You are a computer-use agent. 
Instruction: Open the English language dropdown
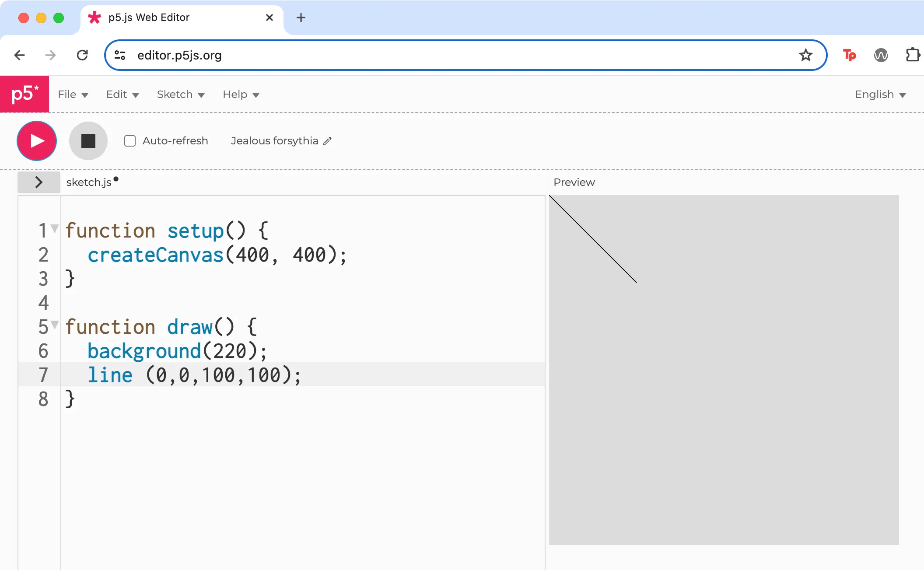tap(880, 94)
